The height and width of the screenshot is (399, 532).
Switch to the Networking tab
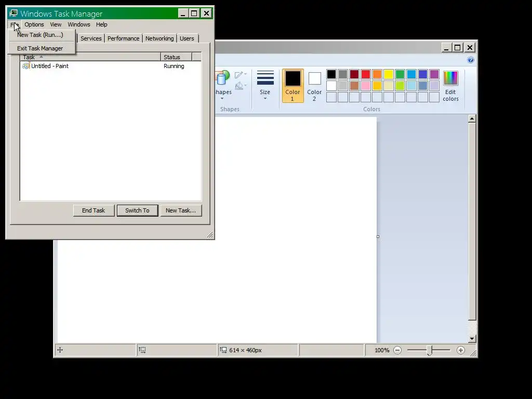click(x=159, y=38)
